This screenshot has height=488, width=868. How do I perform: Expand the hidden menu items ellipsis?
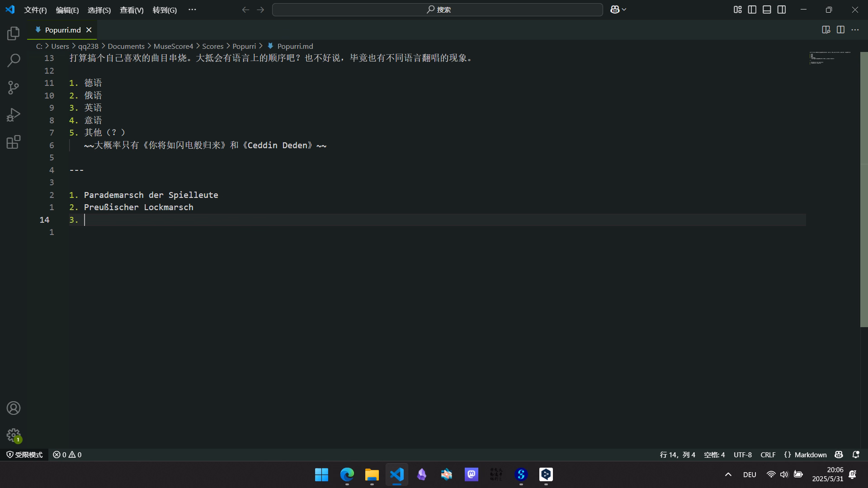point(192,9)
